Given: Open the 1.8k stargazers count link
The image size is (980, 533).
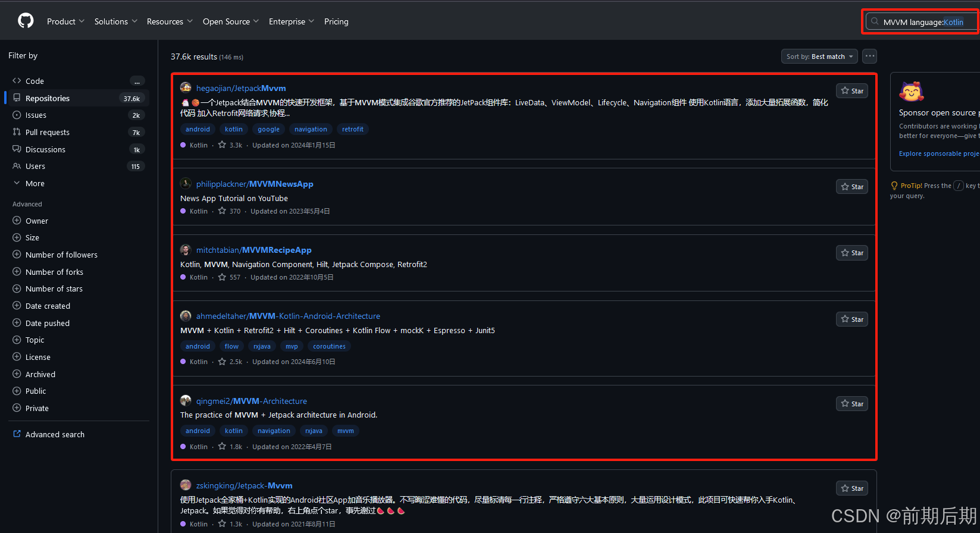Looking at the screenshot, I should 230,447.
